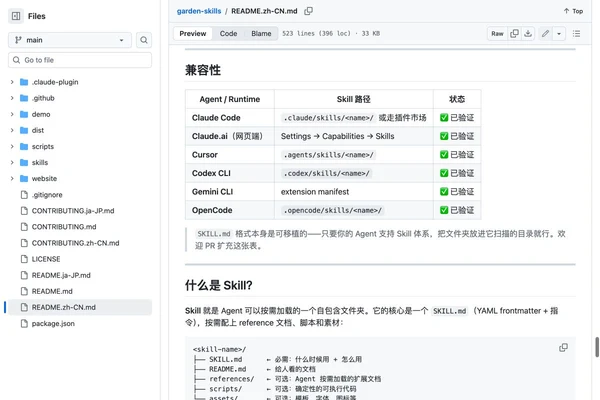The height and width of the screenshot is (400, 600).
Task: Click the OpenCode table cell
Action: [x=230, y=210]
